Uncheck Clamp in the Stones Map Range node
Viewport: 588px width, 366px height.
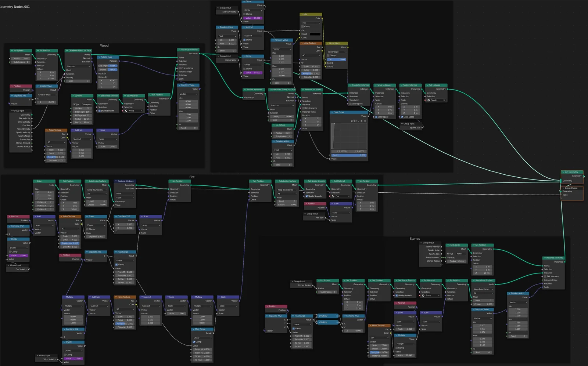pyautogui.click(x=294, y=329)
